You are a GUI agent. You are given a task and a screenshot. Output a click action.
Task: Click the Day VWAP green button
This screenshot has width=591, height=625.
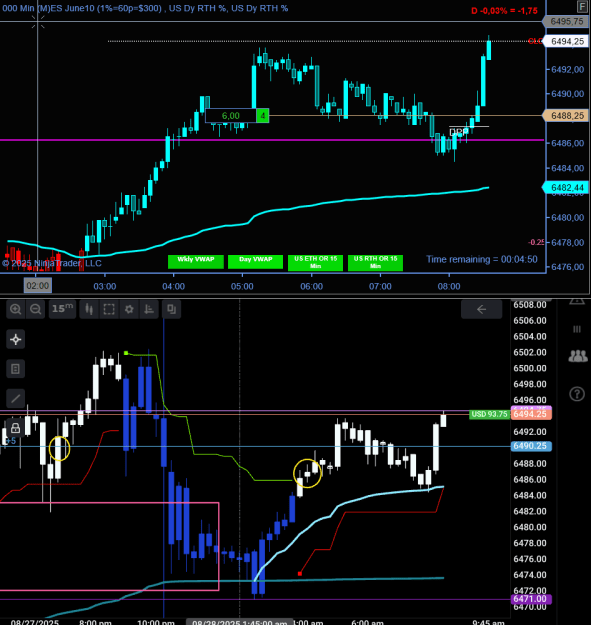click(255, 263)
